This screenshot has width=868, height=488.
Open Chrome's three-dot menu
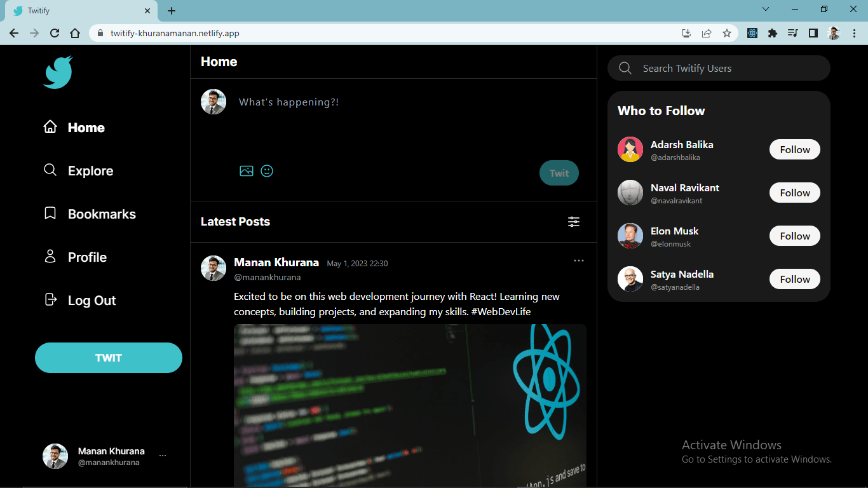coord(854,32)
